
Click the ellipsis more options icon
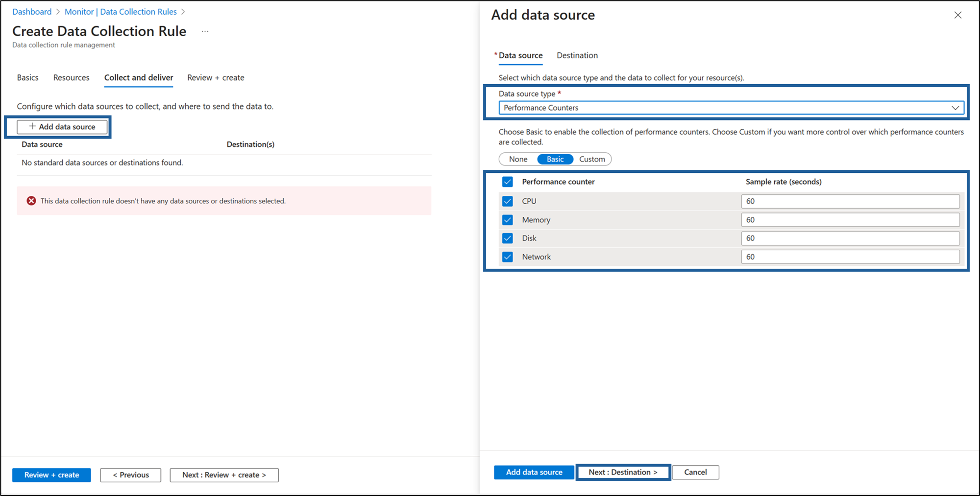coord(205,31)
